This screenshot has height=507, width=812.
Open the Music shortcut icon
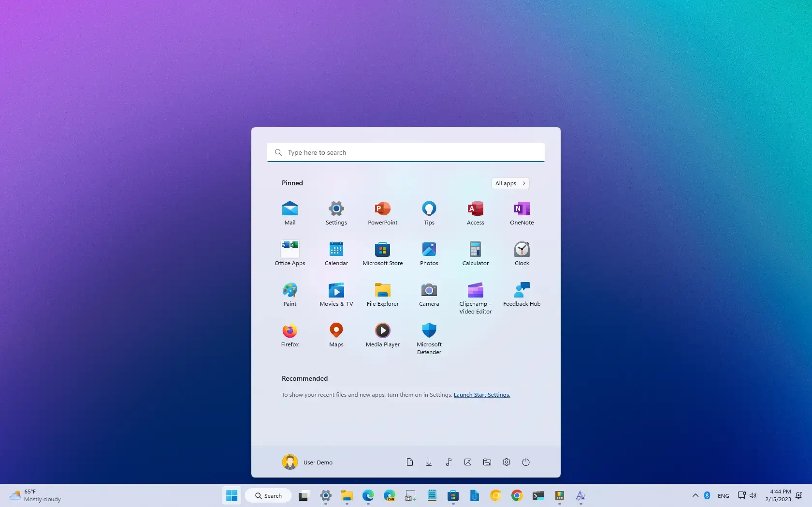[x=448, y=462]
